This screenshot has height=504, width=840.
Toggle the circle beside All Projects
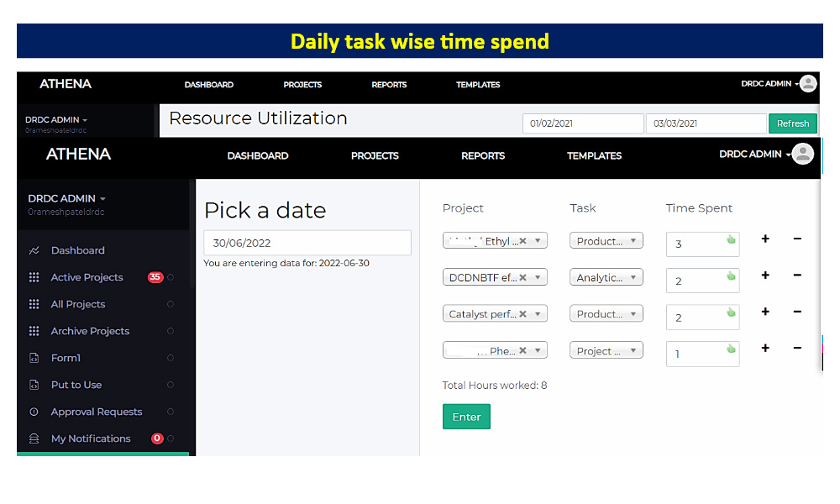point(171,304)
